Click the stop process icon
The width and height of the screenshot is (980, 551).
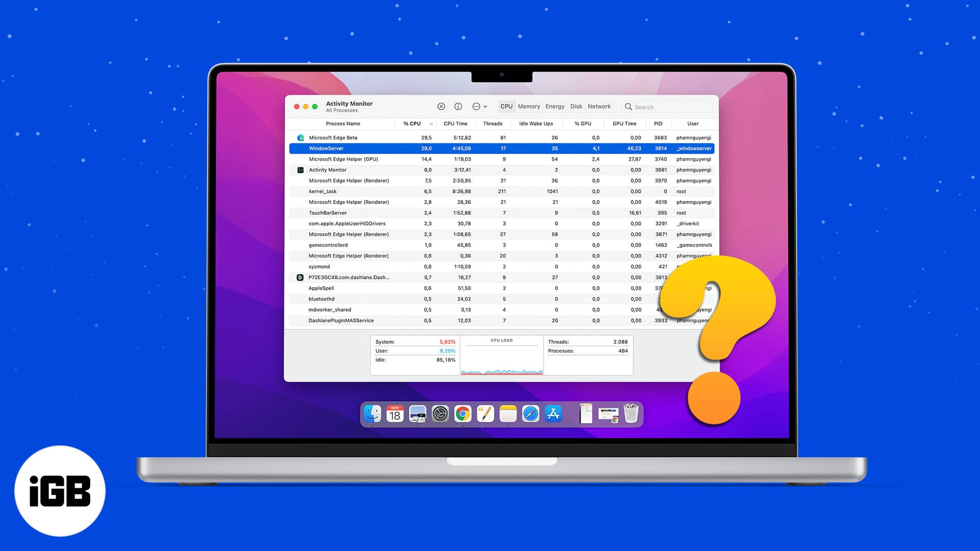coord(441,106)
